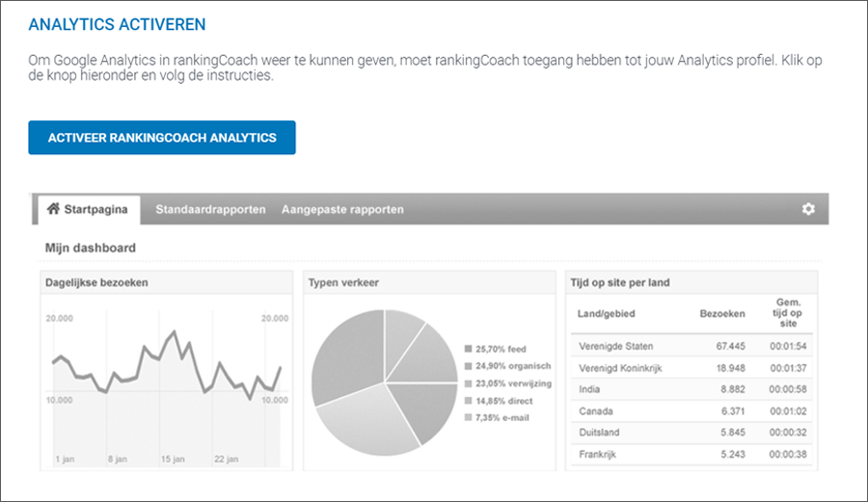Click the 1 jan axis label
This screenshot has height=502, width=868.
click(65, 459)
